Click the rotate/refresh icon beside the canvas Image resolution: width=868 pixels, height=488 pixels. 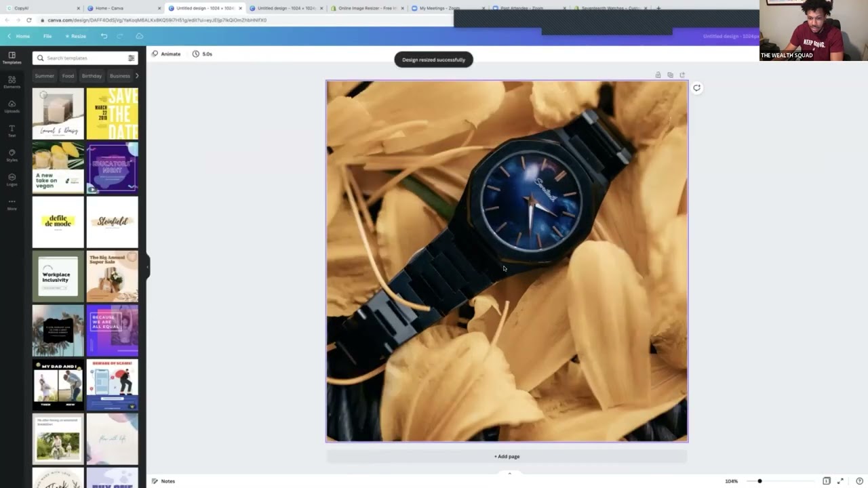[696, 87]
